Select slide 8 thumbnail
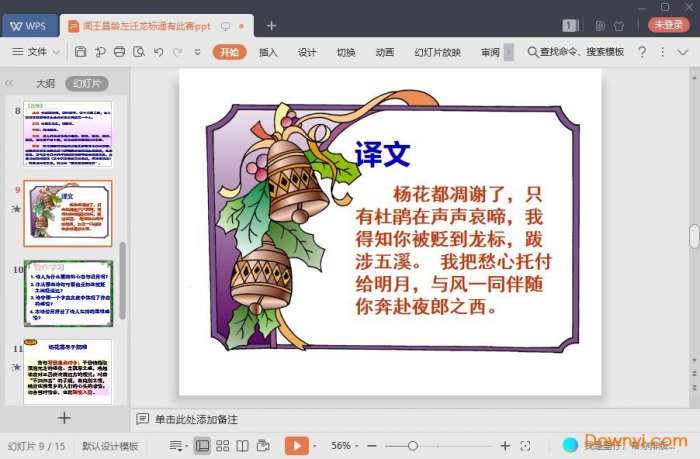Image resolution: width=700 pixels, height=459 pixels. pyautogui.click(x=68, y=134)
